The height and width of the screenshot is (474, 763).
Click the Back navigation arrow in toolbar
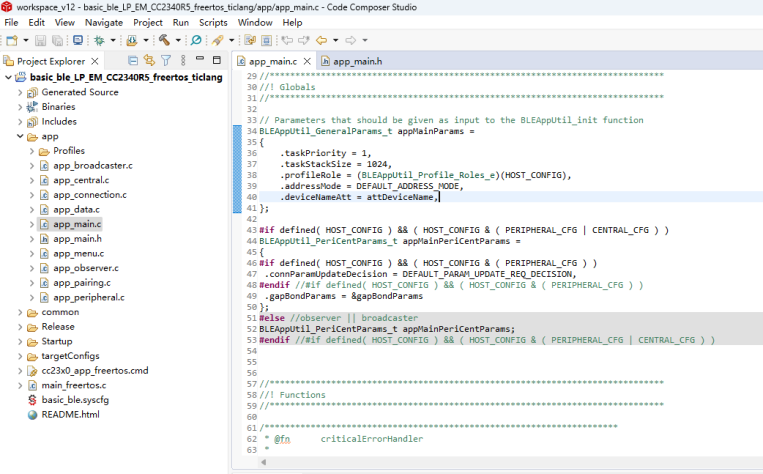pos(321,41)
